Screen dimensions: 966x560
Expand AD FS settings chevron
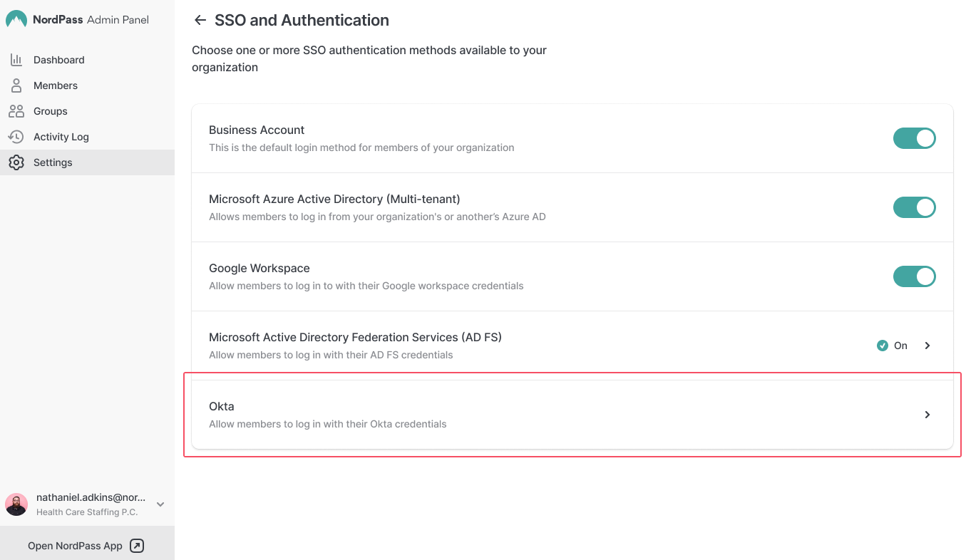pyautogui.click(x=928, y=346)
